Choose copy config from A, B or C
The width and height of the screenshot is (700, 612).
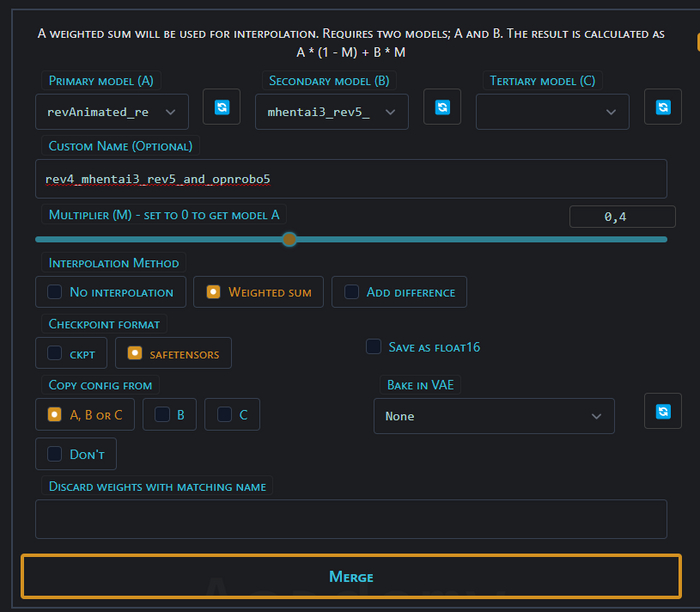click(85, 414)
